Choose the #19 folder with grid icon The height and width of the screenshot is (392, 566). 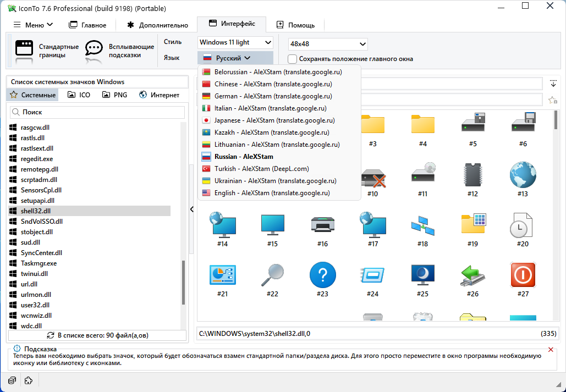point(473,224)
